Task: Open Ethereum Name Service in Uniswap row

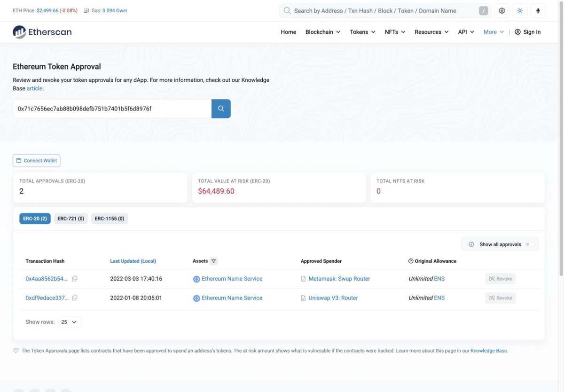Action: (x=232, y=298)
